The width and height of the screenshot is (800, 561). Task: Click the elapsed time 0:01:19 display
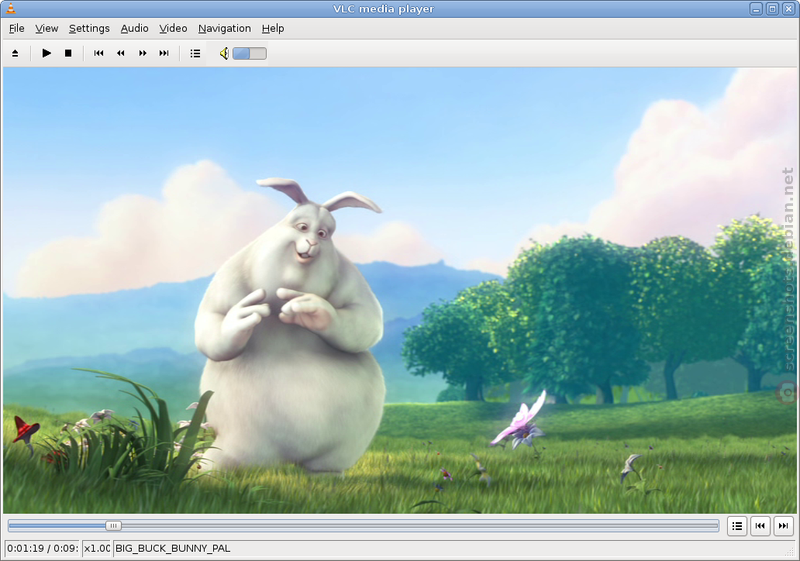tap(26, 548)
